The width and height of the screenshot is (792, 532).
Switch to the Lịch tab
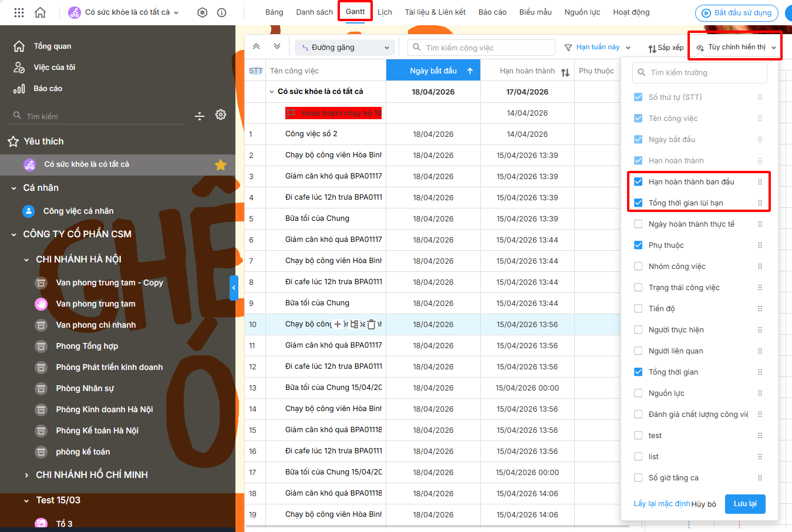[385, 12]
